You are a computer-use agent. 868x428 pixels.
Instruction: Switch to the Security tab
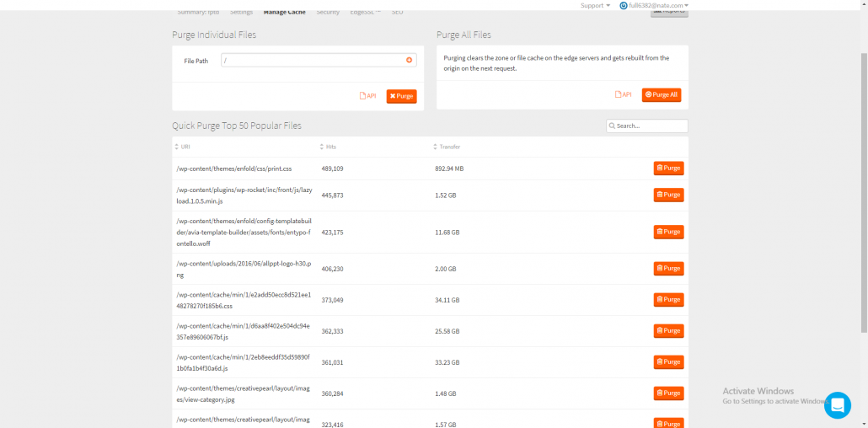(x=328, y=12)
